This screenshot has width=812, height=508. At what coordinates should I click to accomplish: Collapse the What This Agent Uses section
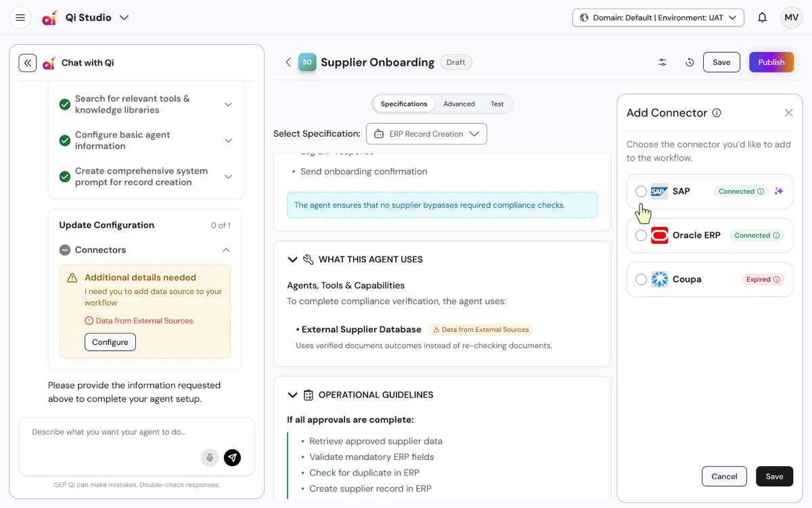tap(292, 259)
